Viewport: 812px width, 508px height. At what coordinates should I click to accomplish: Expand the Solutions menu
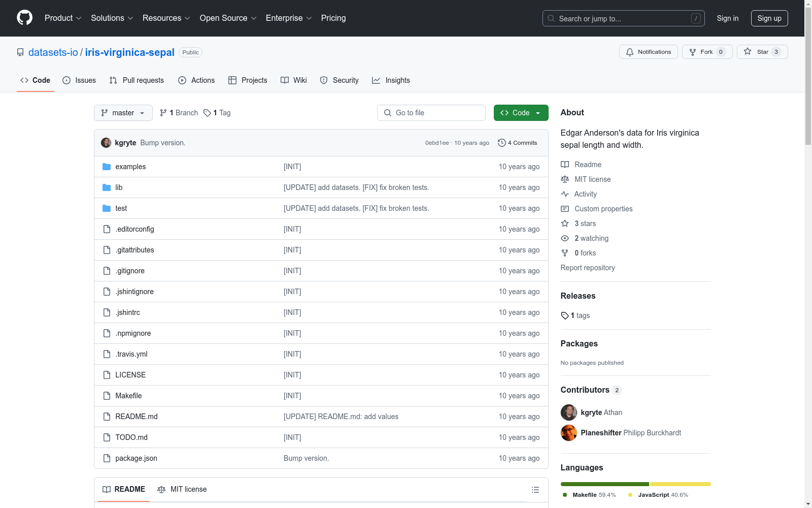112,18
